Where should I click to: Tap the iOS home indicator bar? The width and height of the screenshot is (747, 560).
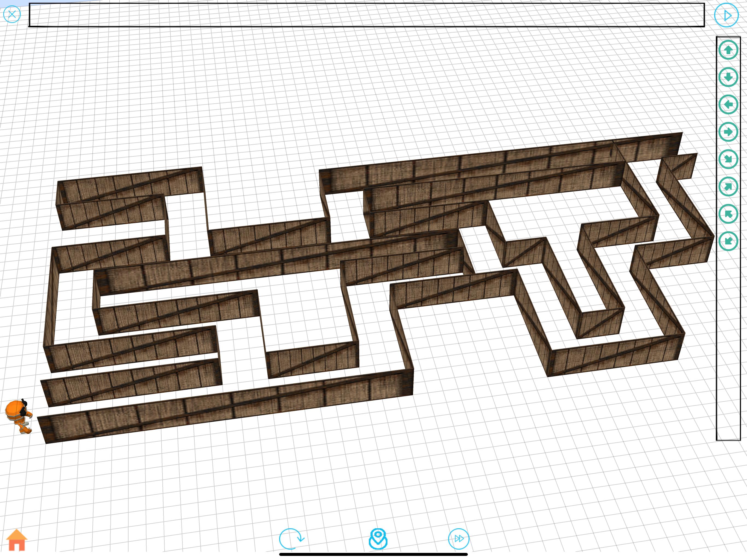pos(373,554)
